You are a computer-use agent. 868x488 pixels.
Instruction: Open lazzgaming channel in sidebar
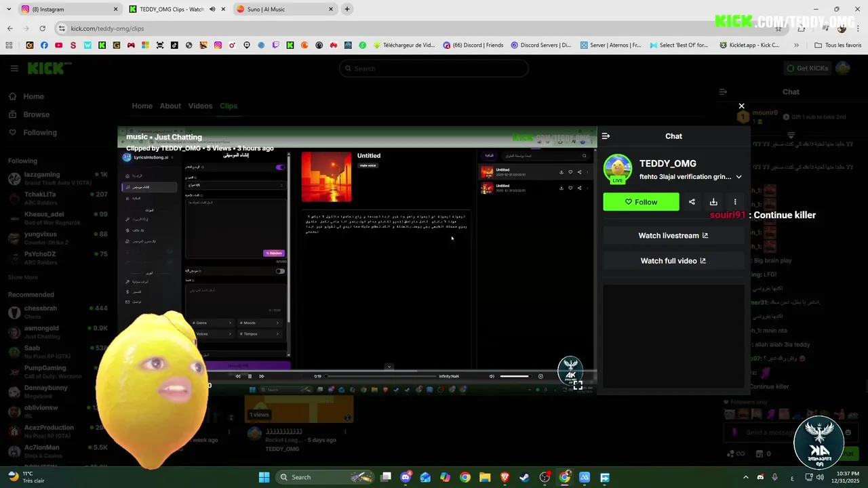(x=58, y=179)
